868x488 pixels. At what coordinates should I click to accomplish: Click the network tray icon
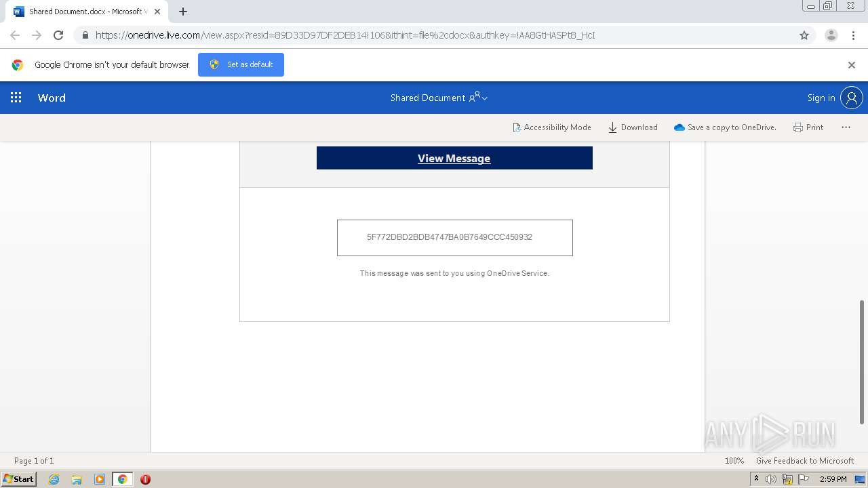pos(787,479)
